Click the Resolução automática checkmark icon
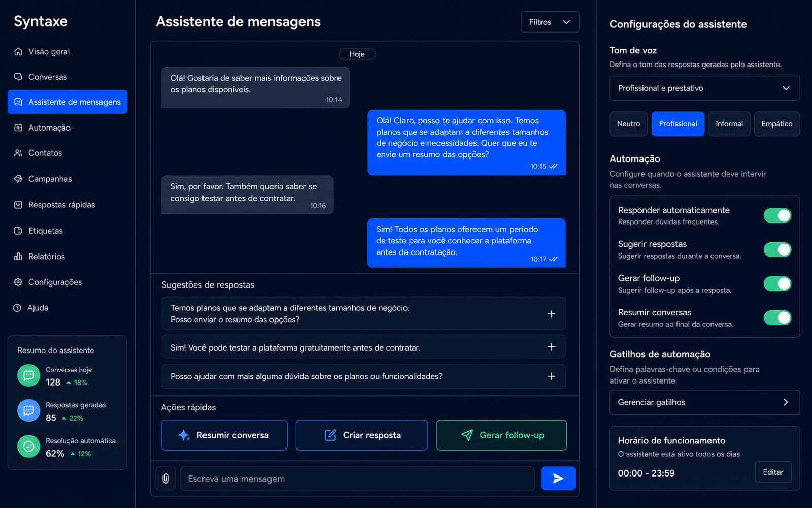 tap(29, 447)
